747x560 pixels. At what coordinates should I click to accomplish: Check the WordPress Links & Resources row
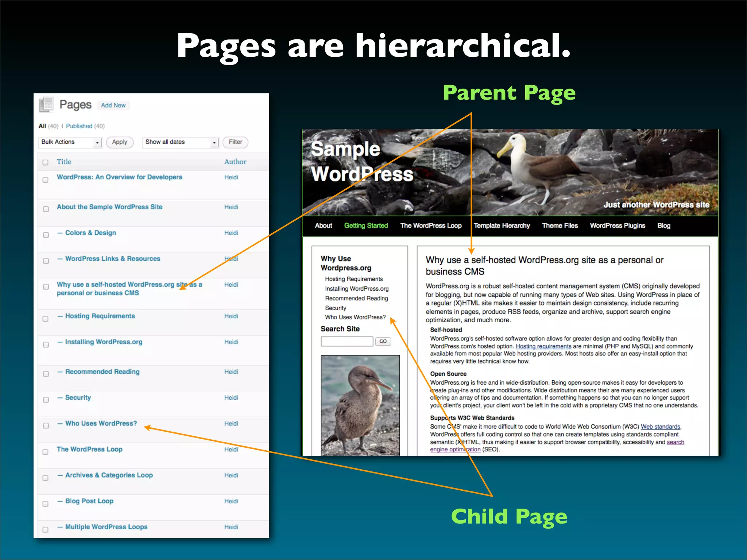point(46,261)
